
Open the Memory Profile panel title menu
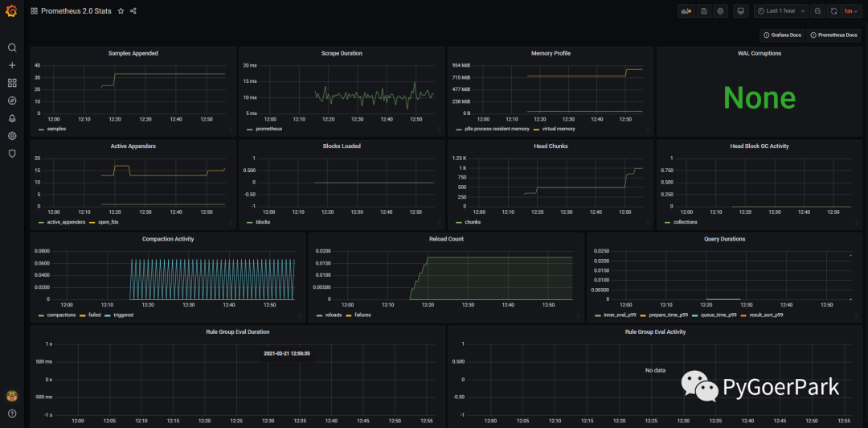(551, 53)
